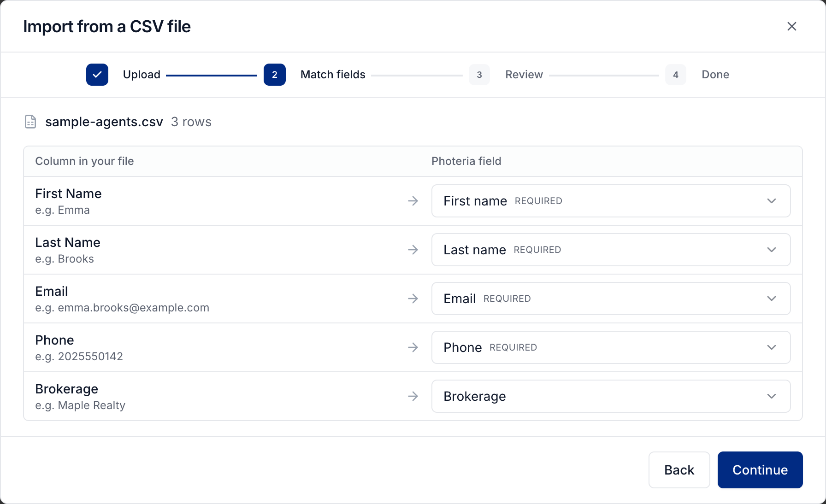This screenshot has width=826, height=504.
Task: Click the sample-agents.csv file name
Action: [x=104, y=122]
